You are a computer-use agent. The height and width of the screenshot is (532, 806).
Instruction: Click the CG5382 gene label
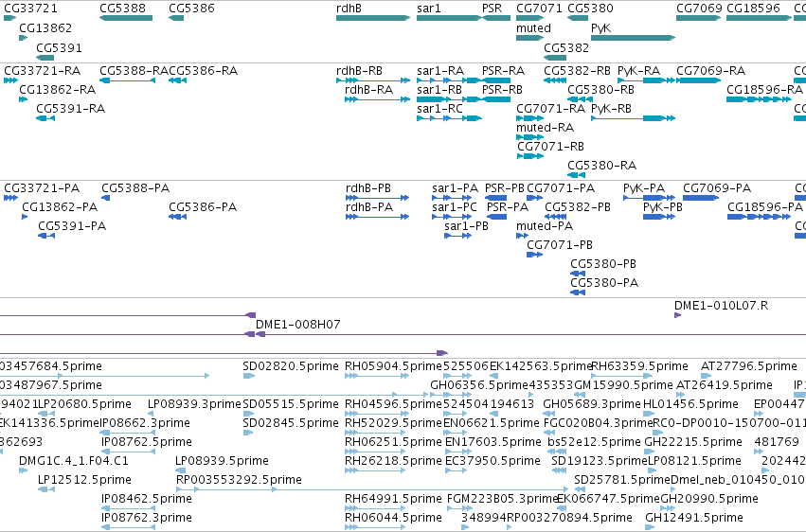[x=566, y=47]
